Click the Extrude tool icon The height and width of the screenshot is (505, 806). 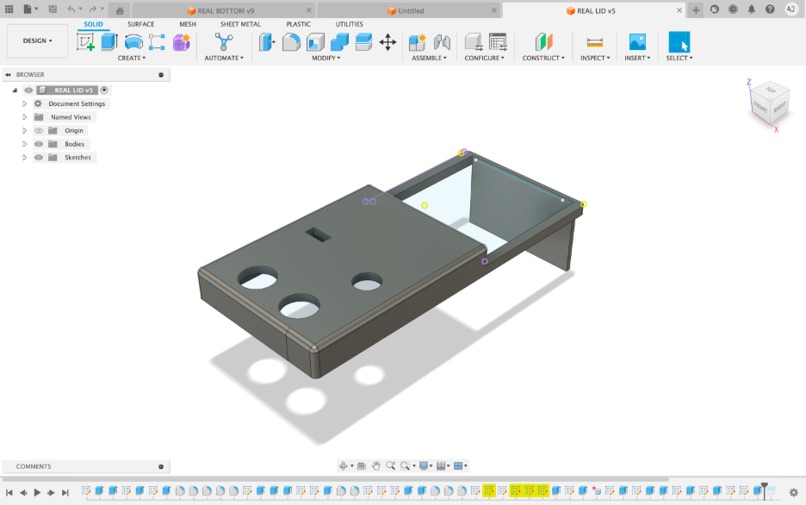coord(109,42)
